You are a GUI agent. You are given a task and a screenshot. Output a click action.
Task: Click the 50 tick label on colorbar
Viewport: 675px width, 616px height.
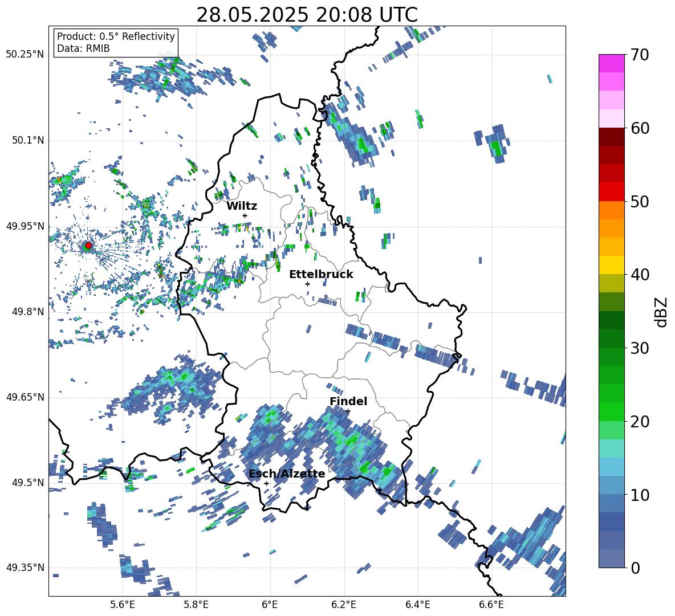640,201
